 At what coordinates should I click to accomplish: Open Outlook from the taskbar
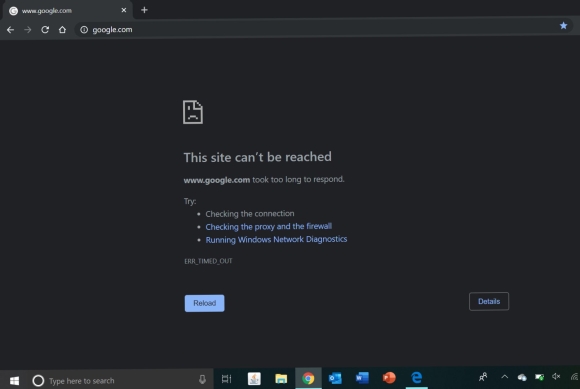tap(335, 378)
